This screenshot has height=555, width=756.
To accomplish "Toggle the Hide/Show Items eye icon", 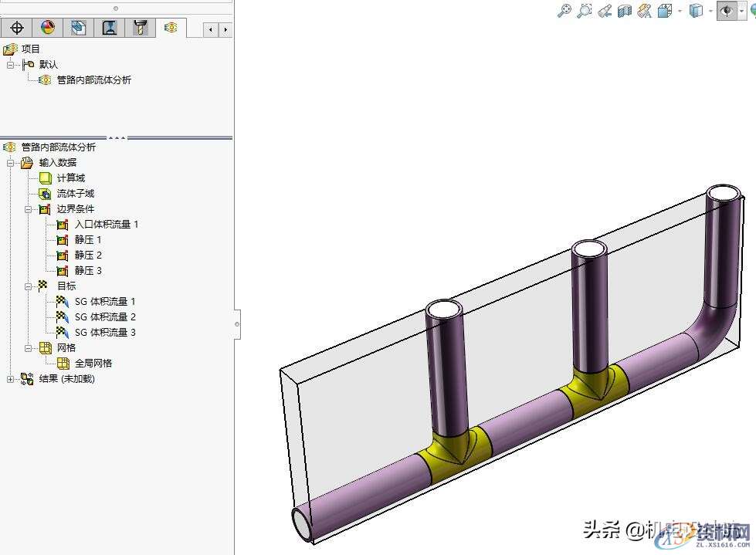I will coord(726,12).
